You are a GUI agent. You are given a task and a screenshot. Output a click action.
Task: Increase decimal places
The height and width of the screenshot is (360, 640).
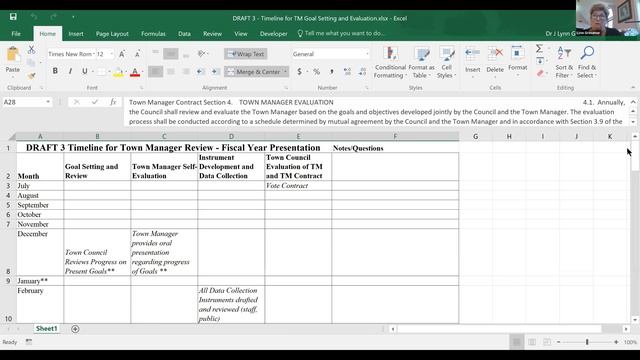(x=347, y=72)
